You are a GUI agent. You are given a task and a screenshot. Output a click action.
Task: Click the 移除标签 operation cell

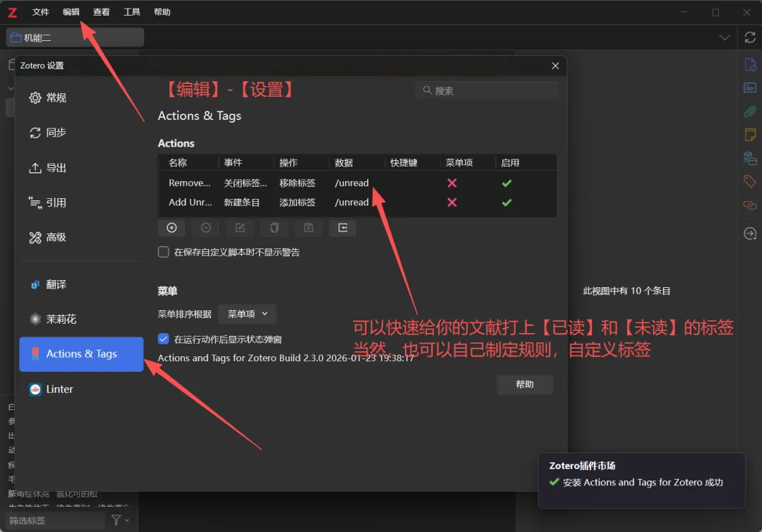pyautogui.click(x=298, y=183)
